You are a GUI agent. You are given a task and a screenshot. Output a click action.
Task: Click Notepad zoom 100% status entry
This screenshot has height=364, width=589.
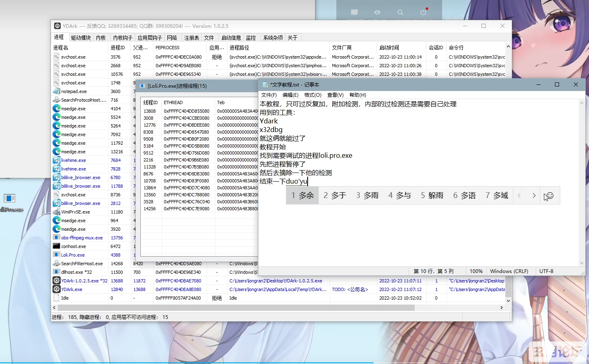tap(476, 271)
